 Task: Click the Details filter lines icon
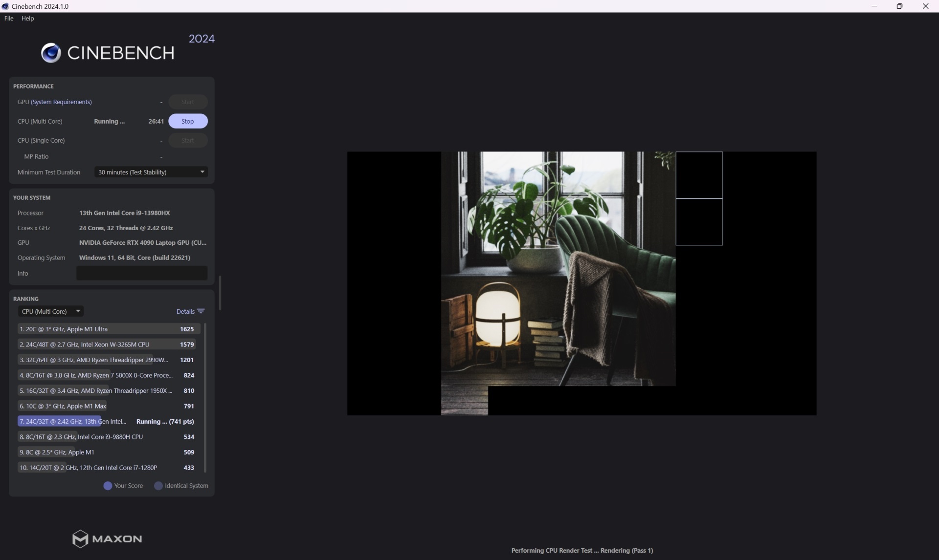coord(201,311)
